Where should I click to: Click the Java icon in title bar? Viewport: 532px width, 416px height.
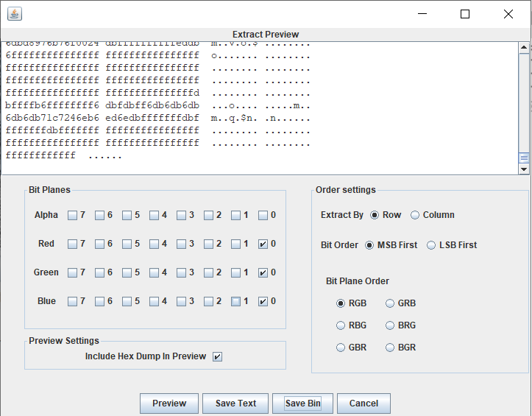point(15,14)
